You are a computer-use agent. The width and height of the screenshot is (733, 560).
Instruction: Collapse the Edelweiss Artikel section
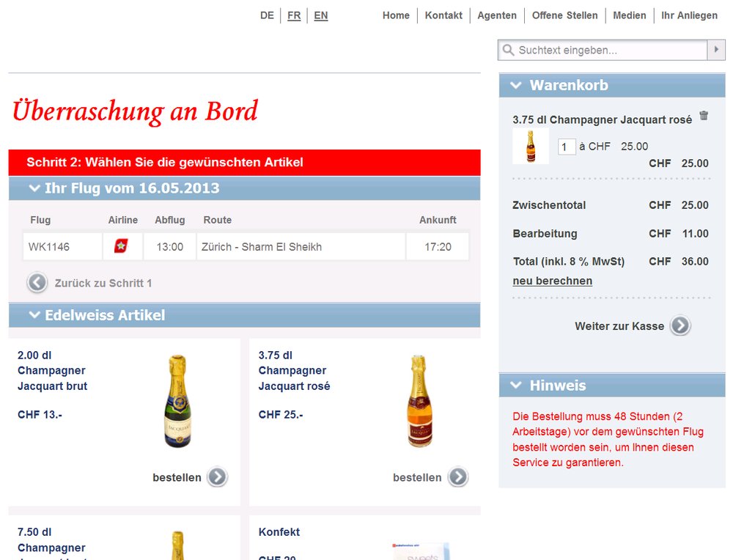click(34, 315)
